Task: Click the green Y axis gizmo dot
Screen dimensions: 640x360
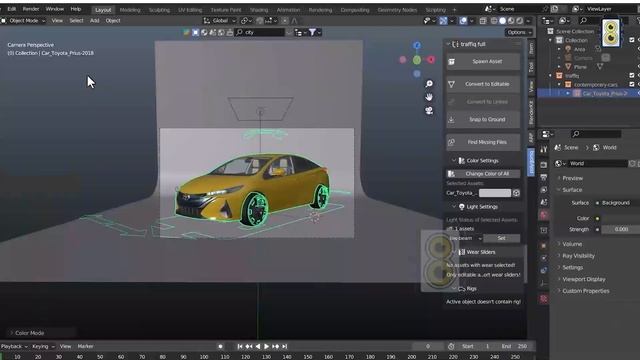Action: click(417, 60)
